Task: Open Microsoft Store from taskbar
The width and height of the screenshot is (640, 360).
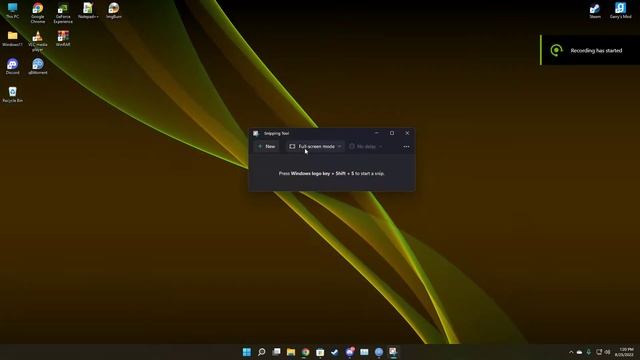Action: point(320,352)
